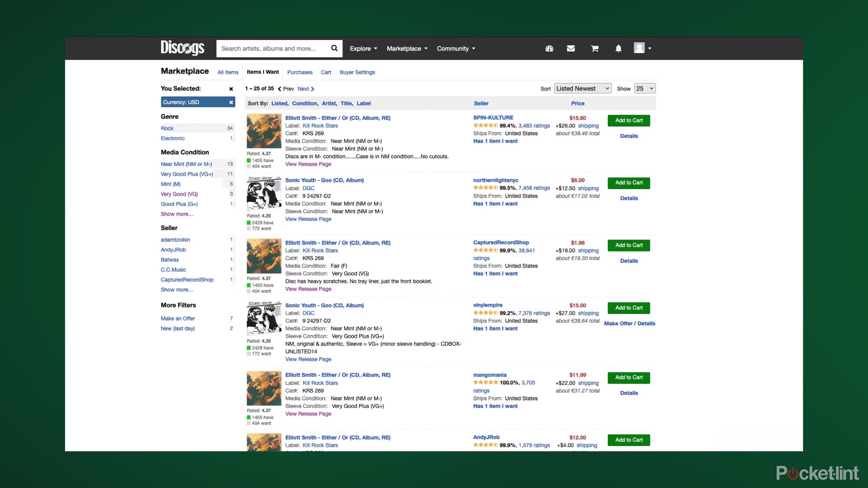Image resolution: width=868 pixels, height=488 pixels.
Task: Open the Show 25 results dropdown
Action: point(645,88)
